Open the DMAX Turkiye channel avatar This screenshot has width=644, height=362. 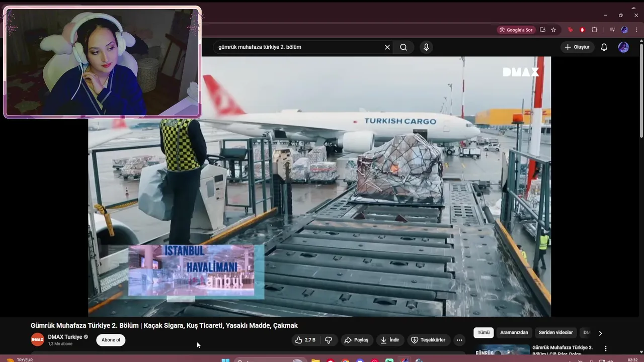38,340
